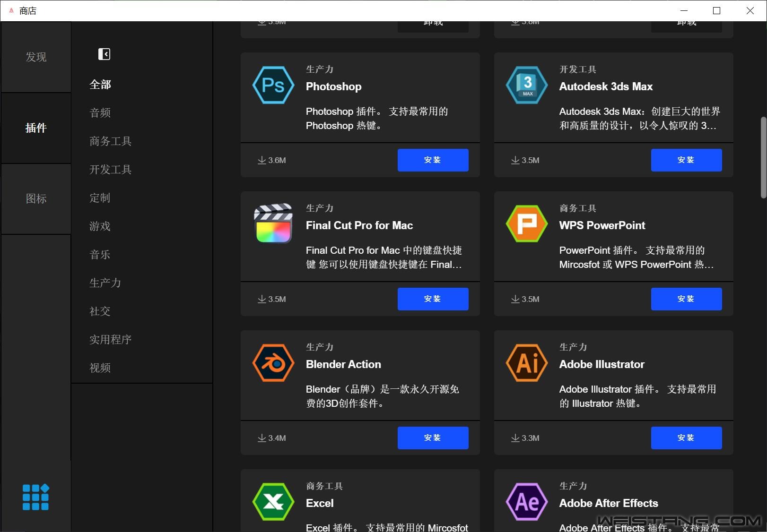Image resolution: width=767 pixels, height=532 pixels.
Task: Select the 音乐 category
Action: [x=100, y=255]
